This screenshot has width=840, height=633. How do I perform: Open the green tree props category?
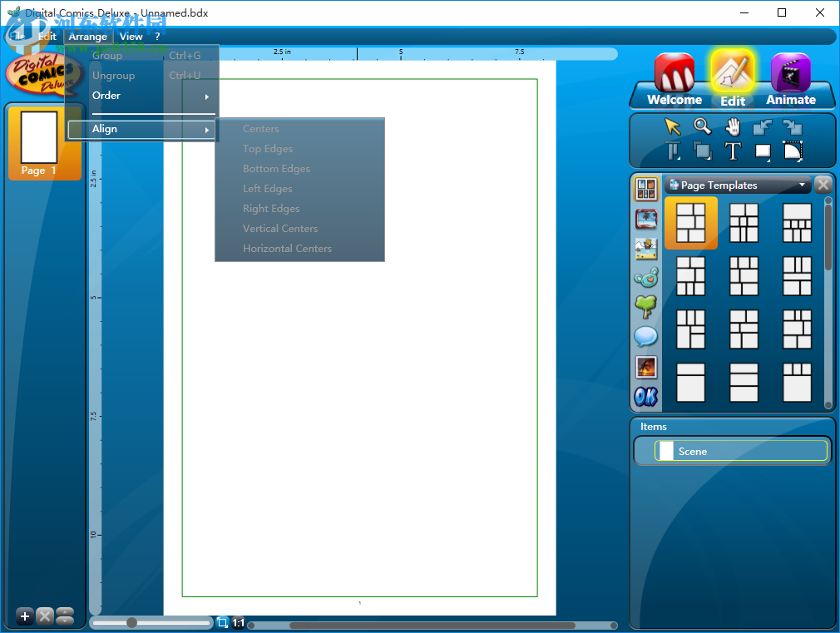(x=646, y=307)
